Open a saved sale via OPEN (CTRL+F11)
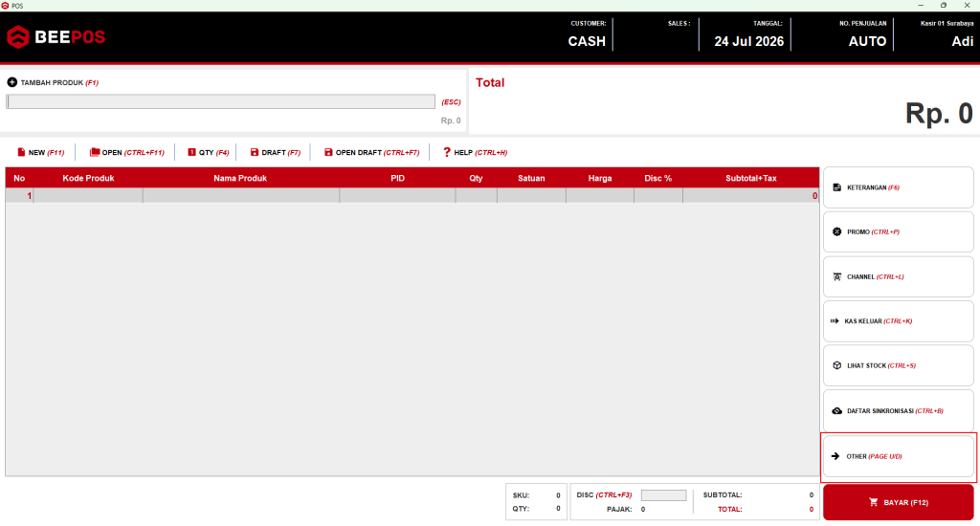The image size is (980, 526). pyautogui.click(x=127, y=152)
